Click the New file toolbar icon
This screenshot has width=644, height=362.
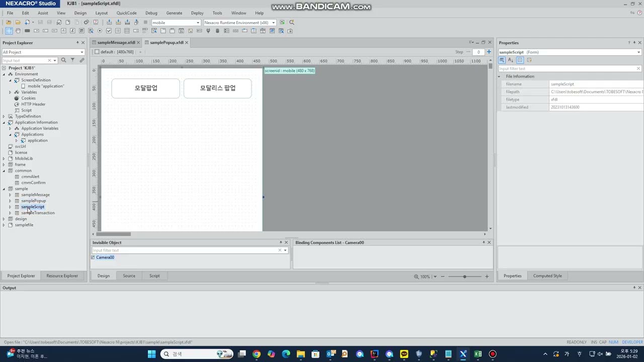27,22
